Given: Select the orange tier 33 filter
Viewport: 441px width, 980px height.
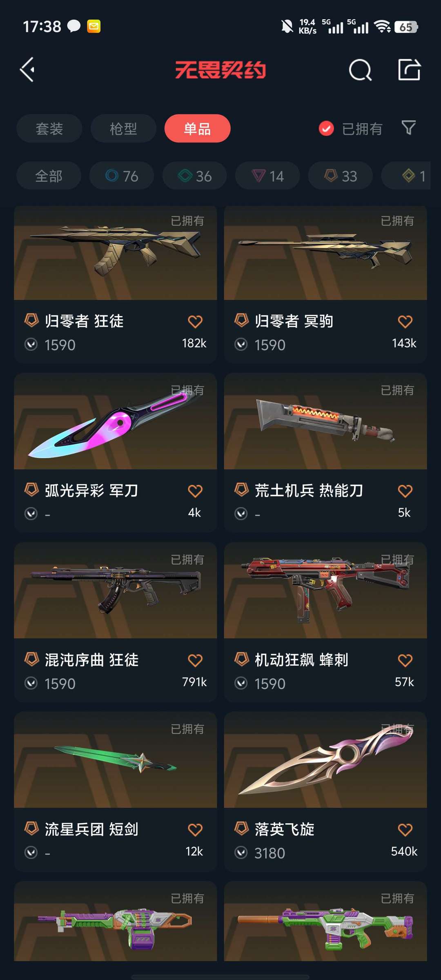Looking at the screenshot, I should [x=341, y=176].
